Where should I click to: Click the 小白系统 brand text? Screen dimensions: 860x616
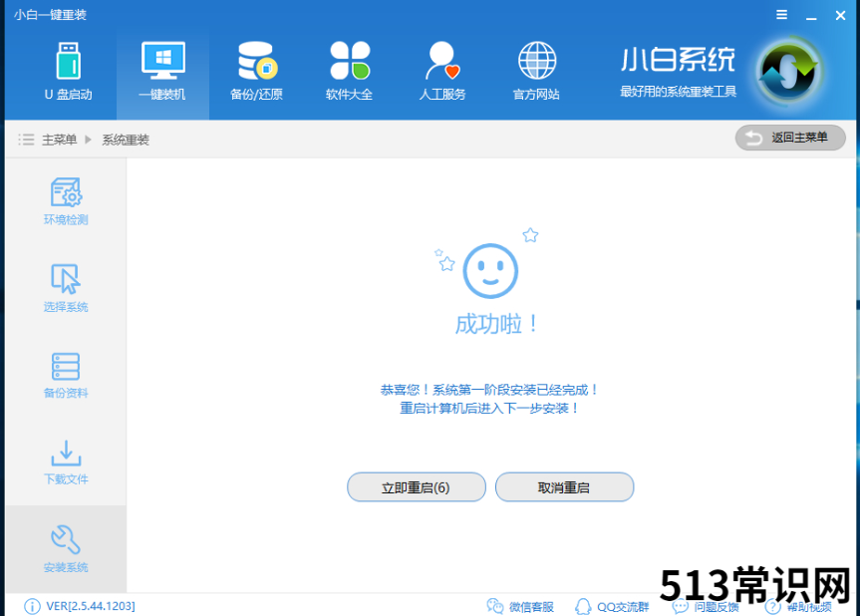(x=678, y=60)
